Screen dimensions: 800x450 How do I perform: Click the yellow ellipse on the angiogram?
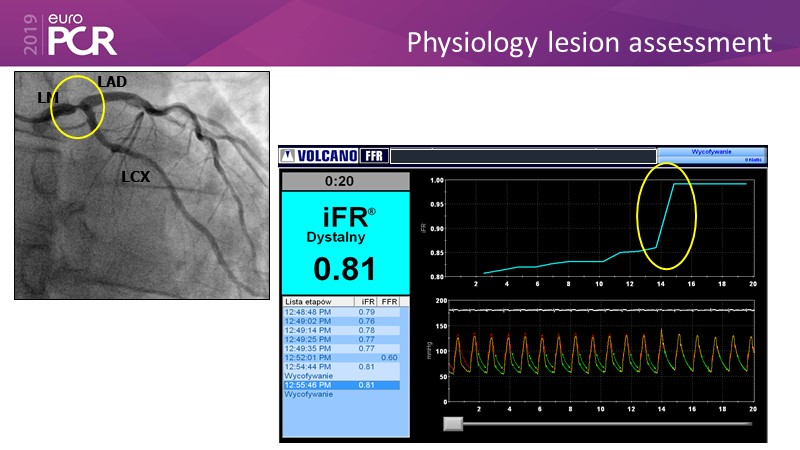[76, 106]
